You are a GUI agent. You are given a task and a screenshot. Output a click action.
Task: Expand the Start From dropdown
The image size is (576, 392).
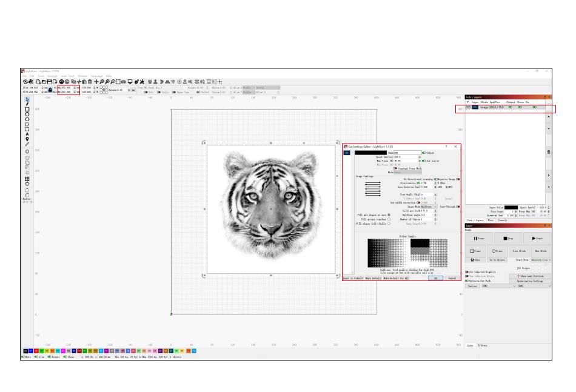point(540,259)
